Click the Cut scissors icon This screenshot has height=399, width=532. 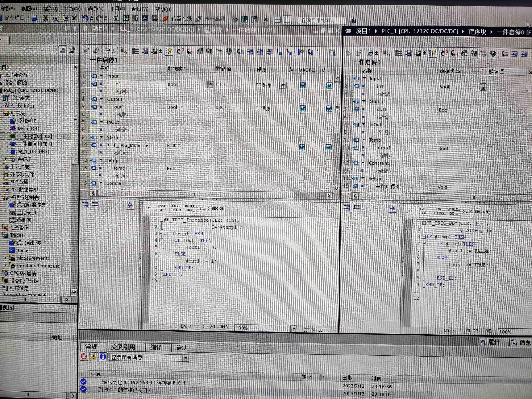tap(45, 18)
